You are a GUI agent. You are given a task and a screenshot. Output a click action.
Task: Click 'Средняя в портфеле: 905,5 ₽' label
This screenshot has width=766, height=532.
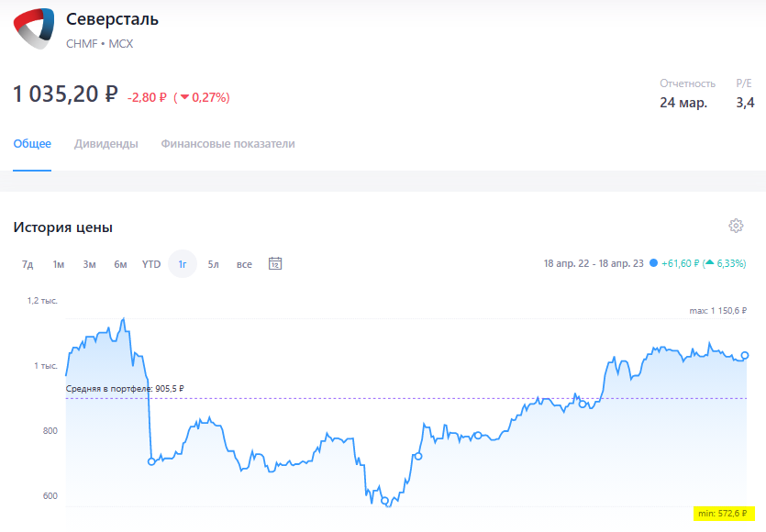[125, 389]
